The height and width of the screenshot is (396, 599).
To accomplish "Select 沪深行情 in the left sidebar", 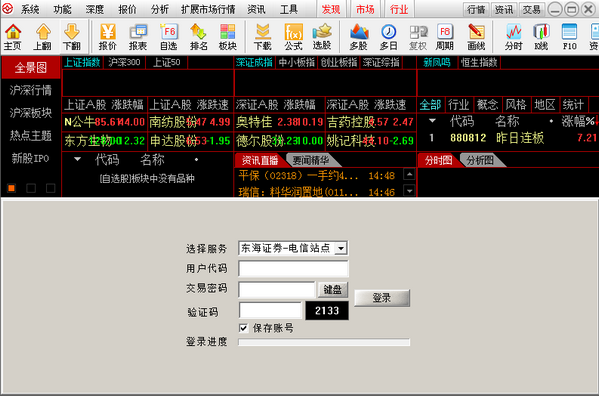I will (x=31, y=90).
